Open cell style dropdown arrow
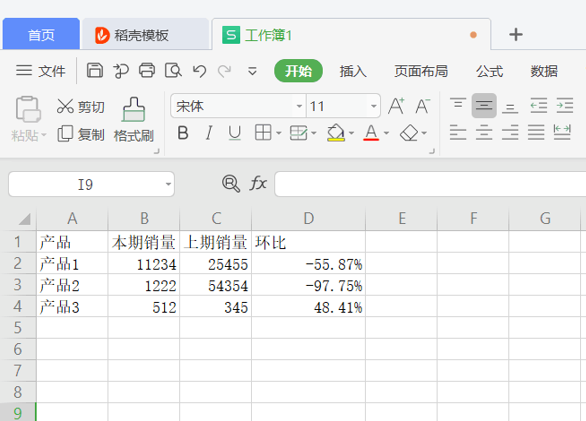Viewport: 586px width, 421px height. 314,133
